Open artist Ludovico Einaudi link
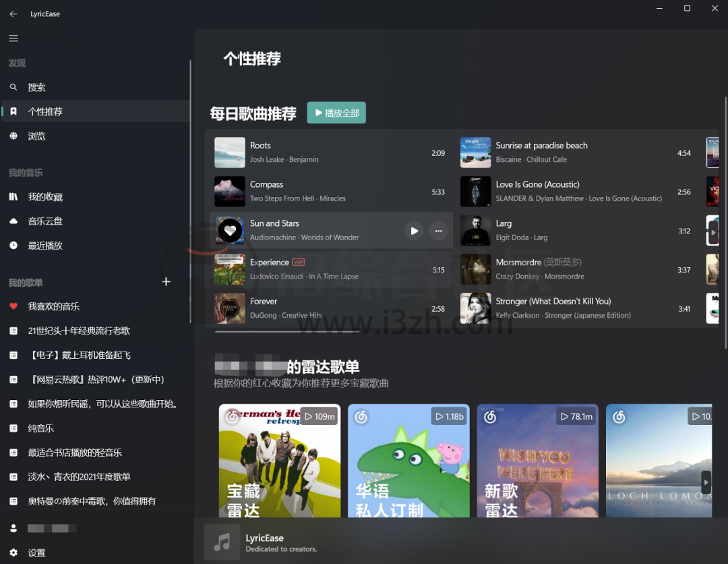 (x=277, y=277)
